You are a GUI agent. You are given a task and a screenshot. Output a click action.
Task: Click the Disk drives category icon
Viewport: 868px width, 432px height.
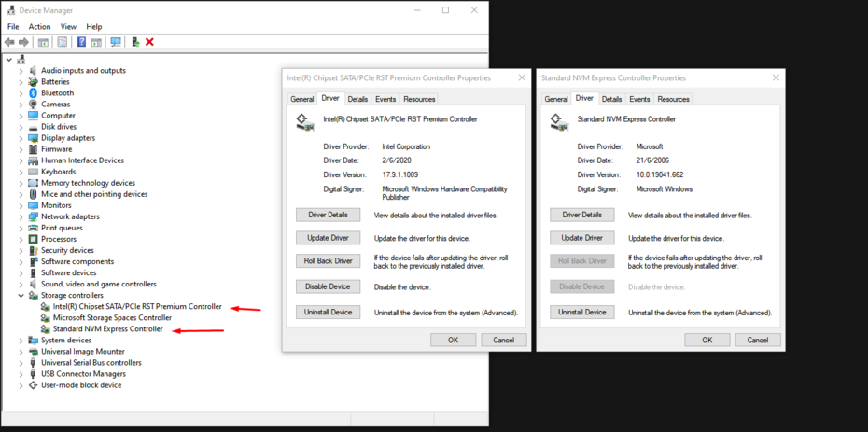click(x=33, y=127)
